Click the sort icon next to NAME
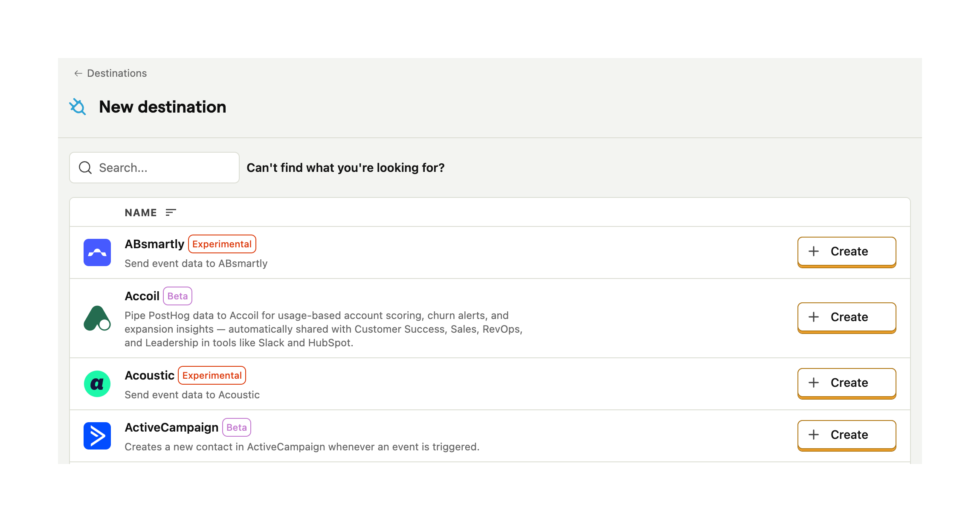980x522 pixels. point(171,212)
